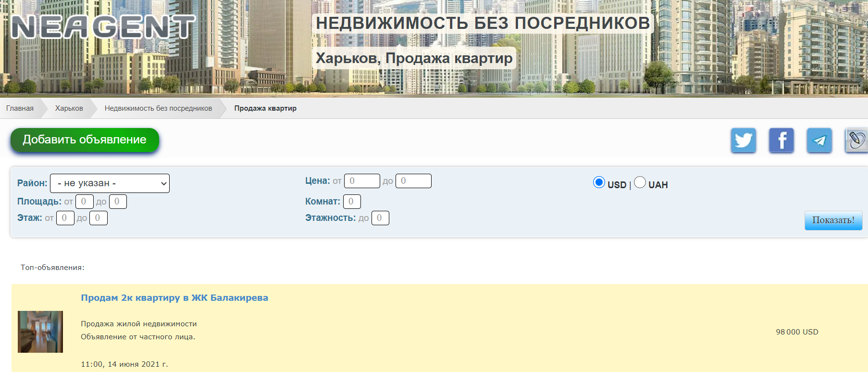The image size is (868, 372).
Task: Focus the Цена до input field
Action: pyautogui.click(x=413, y=181)
